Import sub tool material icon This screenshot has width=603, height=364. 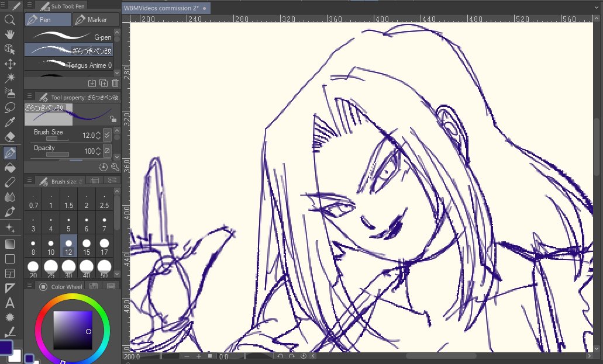[x=91, y=82]
